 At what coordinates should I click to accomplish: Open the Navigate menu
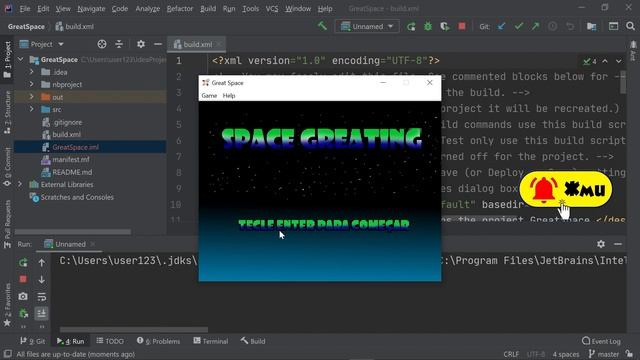[91, 9]
